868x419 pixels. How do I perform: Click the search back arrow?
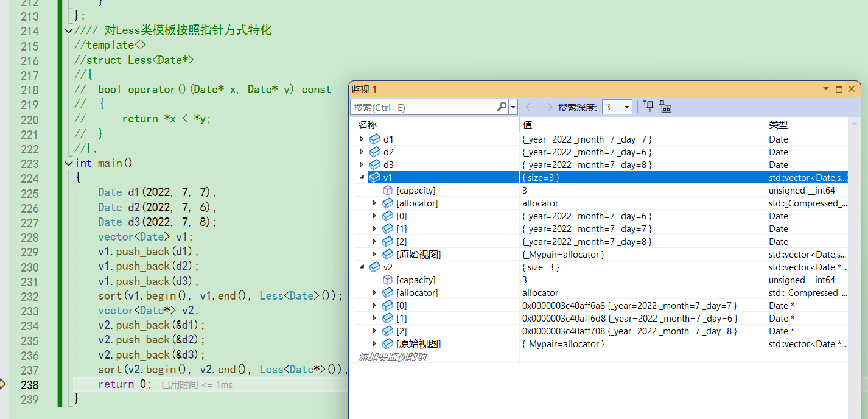click(x=530, y=107)
